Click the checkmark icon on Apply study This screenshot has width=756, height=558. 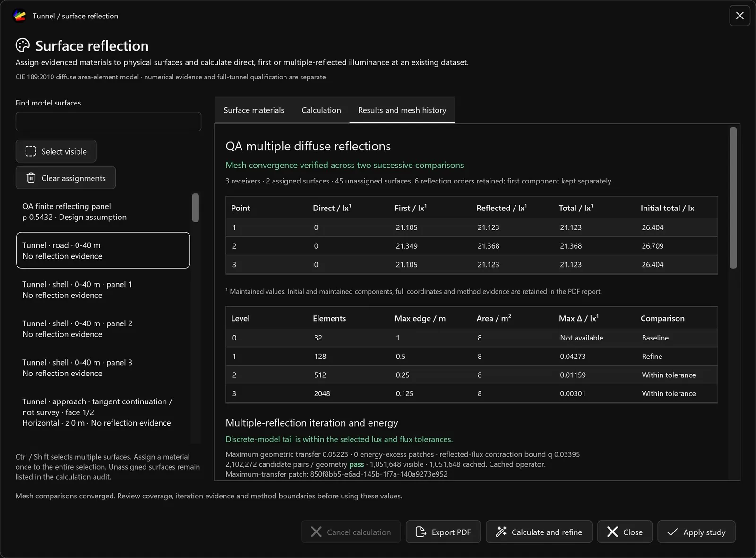pos(672,532)
